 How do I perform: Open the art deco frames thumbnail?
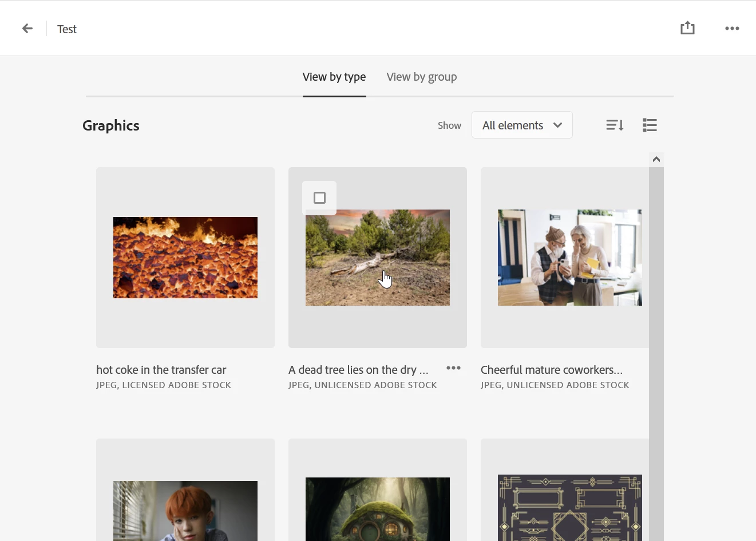[569, 508]
